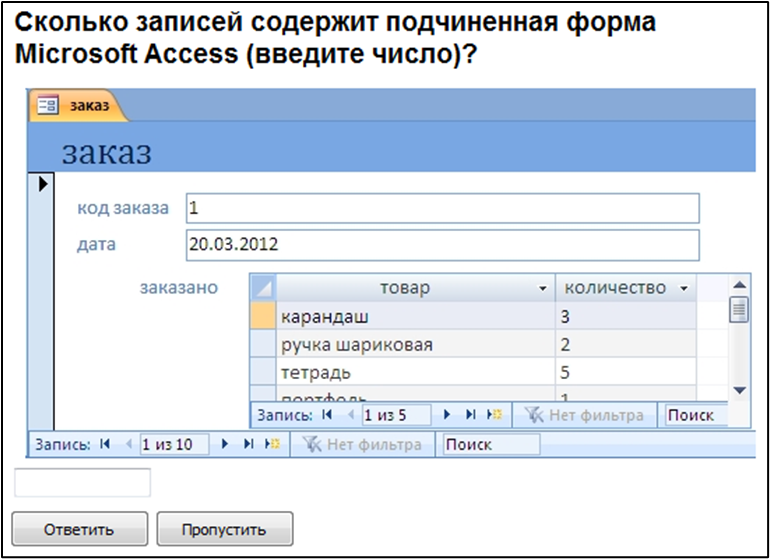This screenshot has height=559, width=770.
Task: Go to last record in main form navigator
Action: [248, 444]
